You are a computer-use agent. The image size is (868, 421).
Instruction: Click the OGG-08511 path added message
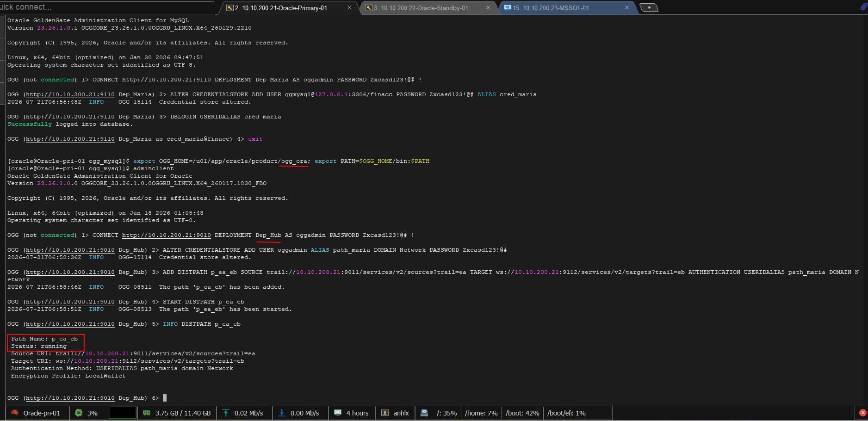[201, 287]
